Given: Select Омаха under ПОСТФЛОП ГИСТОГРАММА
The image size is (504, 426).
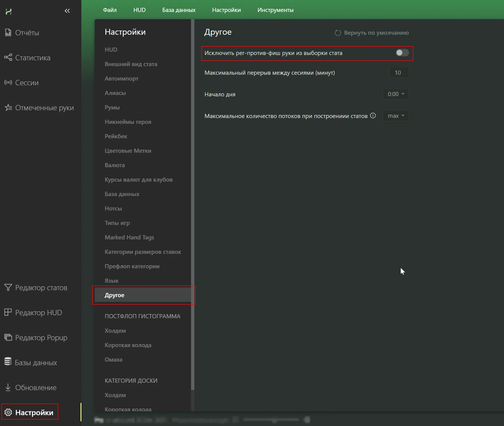Looking at the screenshot, I should point(113,359).
